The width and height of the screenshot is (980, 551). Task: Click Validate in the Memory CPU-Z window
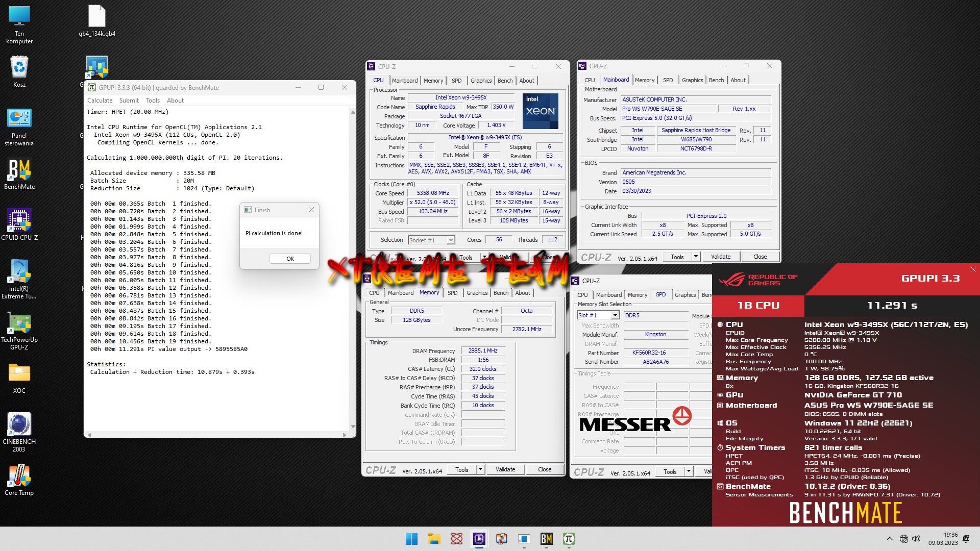pyautogui.click(x=505, y=469)
